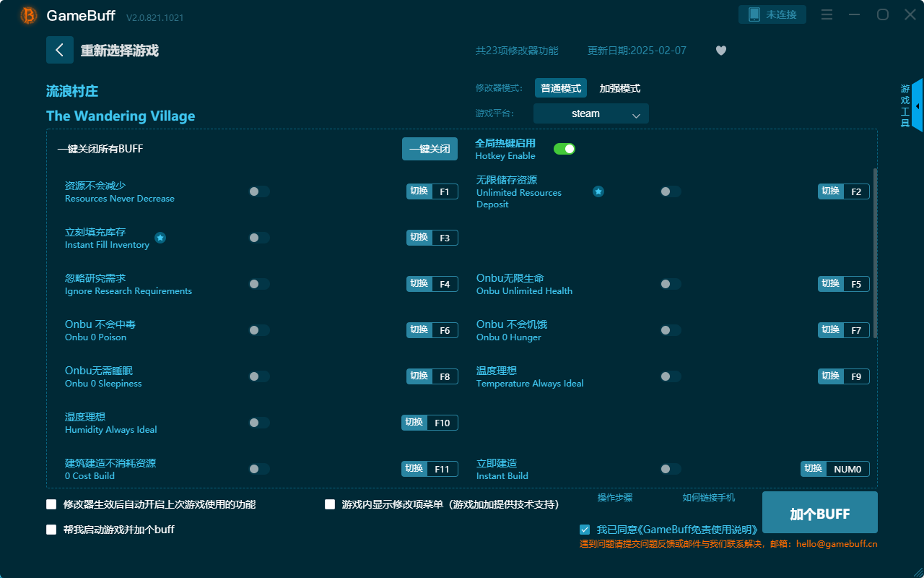The width and height of the screenshot is (924, 578).
Task: Enable Onbu Unlimited Health toggle
Action: click(x=671, y=284)
